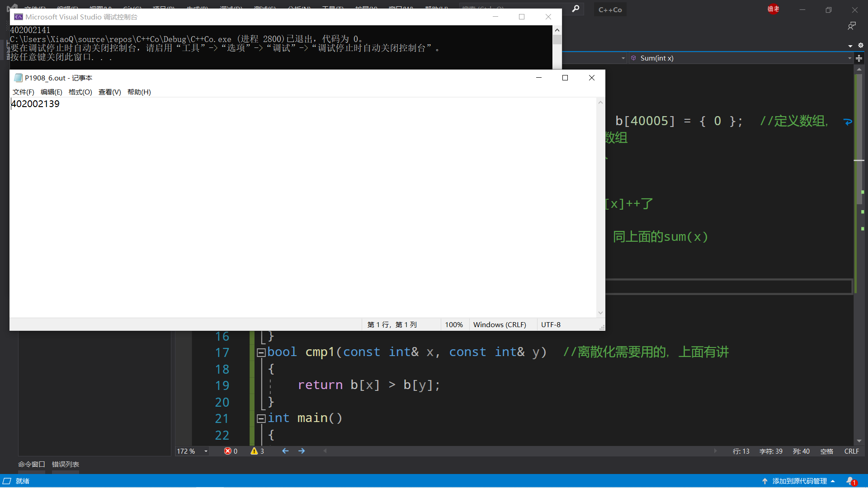Switch to the 命令窗口 tab
Viewport: 868px width, 488px height.
tap(32, 464)
